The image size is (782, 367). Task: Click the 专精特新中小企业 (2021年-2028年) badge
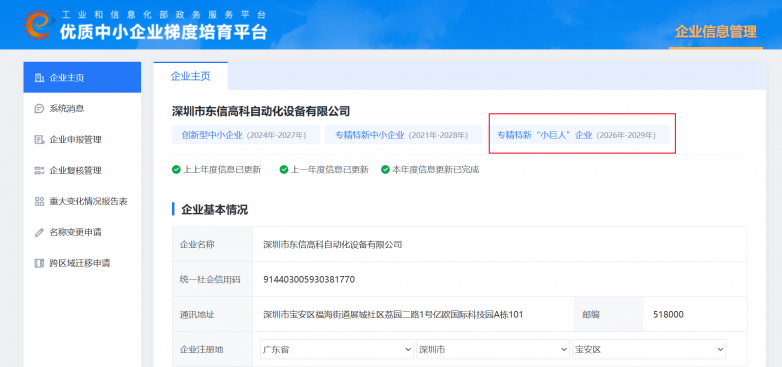pos(403,135)
